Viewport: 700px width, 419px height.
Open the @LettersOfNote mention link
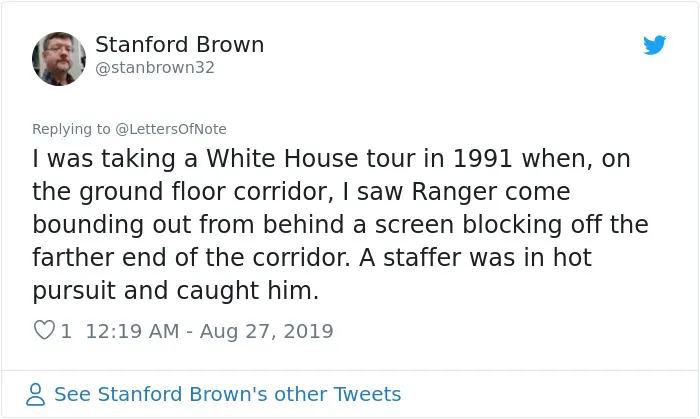pyautogui.click(x=171, y=129)
